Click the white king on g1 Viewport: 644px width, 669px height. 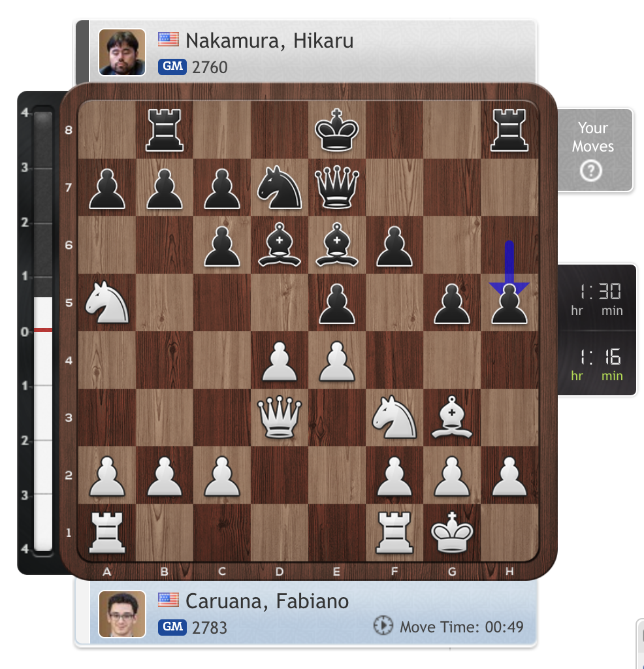click(452, 532)
